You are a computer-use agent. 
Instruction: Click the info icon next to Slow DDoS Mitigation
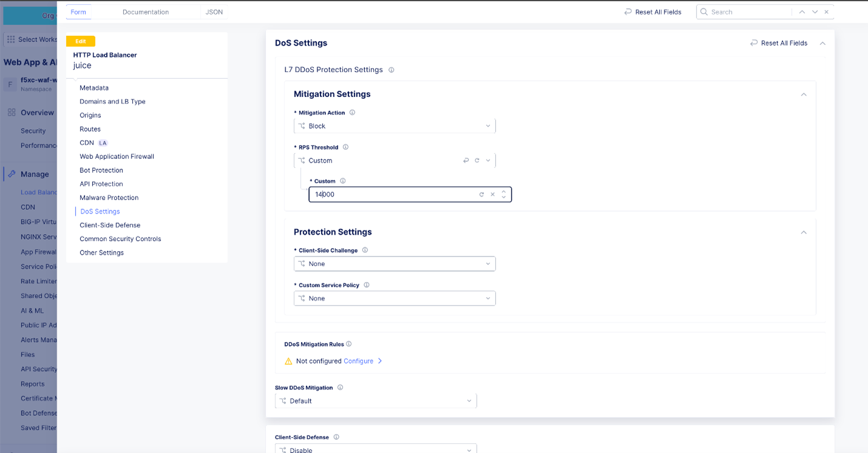coord(341,388)
